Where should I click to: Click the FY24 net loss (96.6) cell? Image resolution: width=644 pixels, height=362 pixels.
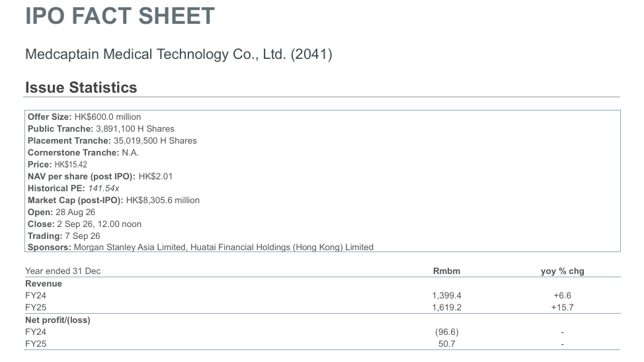coord(446,332)
